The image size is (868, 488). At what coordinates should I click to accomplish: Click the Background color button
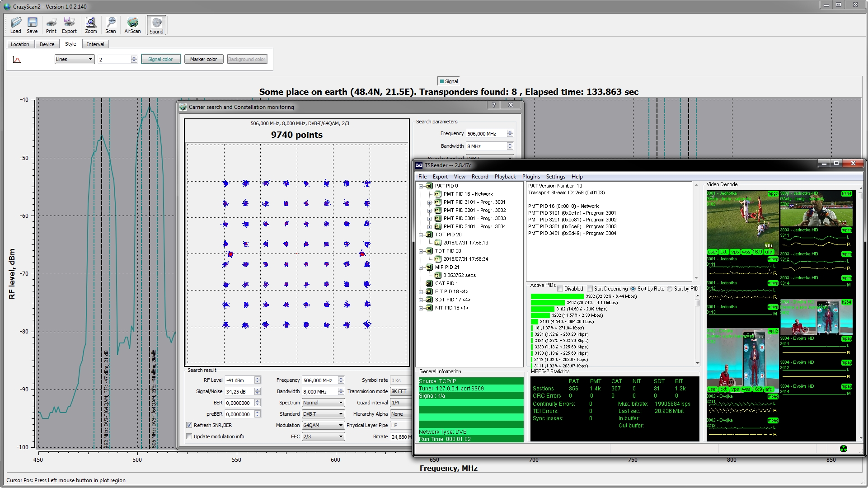click(247, 59)
